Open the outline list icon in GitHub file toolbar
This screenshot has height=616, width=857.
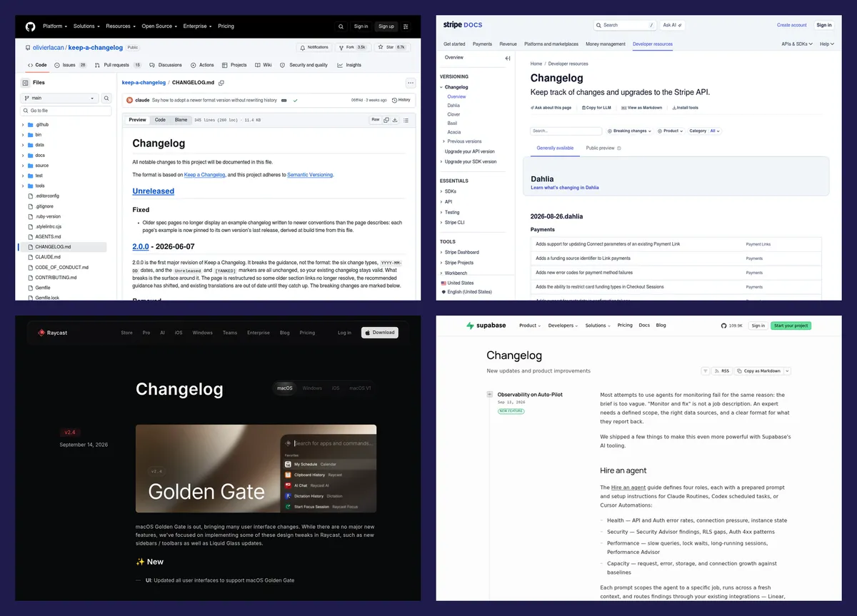(407, 120)
